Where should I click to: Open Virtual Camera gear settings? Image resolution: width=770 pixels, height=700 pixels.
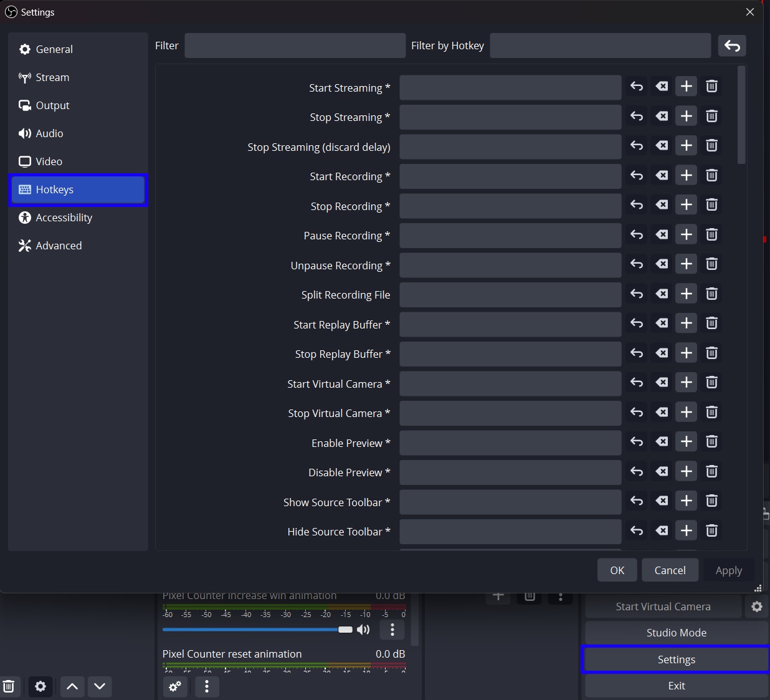click(757, 607)
